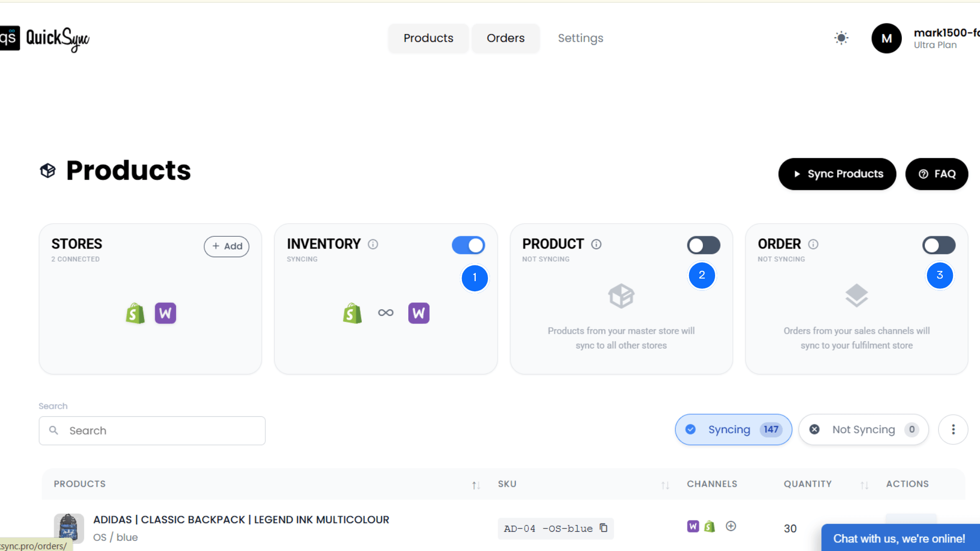Click the add channel plus icon for the Adidas backpack
Screen dimensions: 980x551
click(731, 526)
